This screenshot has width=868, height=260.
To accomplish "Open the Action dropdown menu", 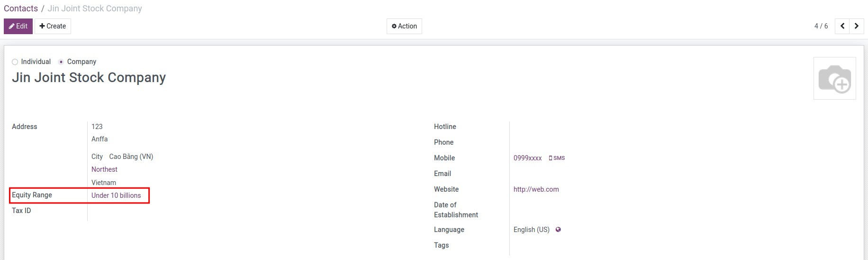I will pos(404,26).
